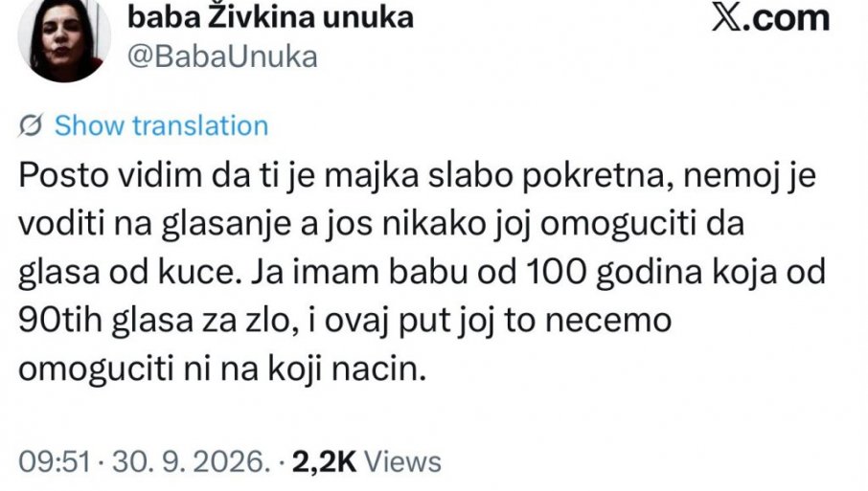
Task: Click the word necemo in the tweet
Action: (607, 322)
